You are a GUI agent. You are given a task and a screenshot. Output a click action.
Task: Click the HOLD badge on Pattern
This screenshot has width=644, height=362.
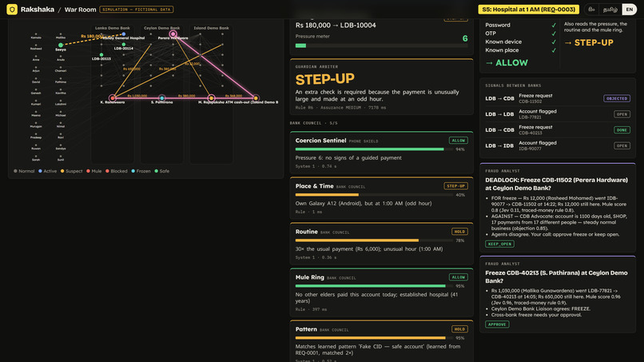[459, 329]
